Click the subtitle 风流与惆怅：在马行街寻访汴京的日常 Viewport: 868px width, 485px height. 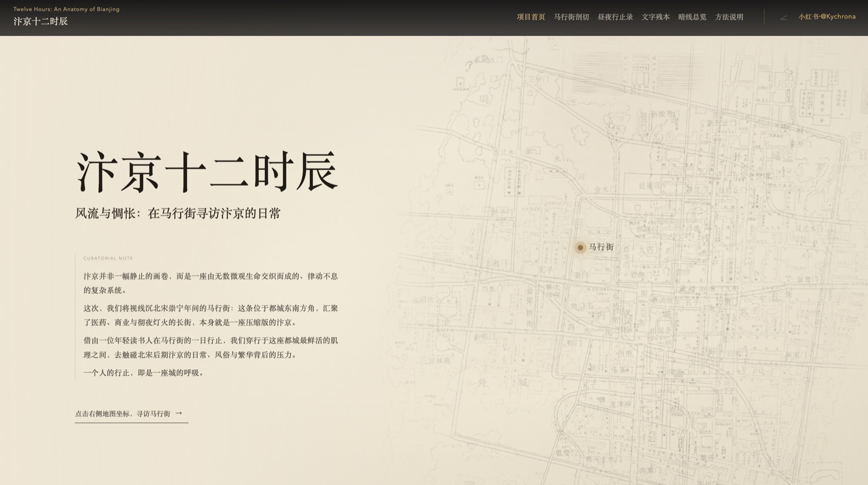(178, 214)
